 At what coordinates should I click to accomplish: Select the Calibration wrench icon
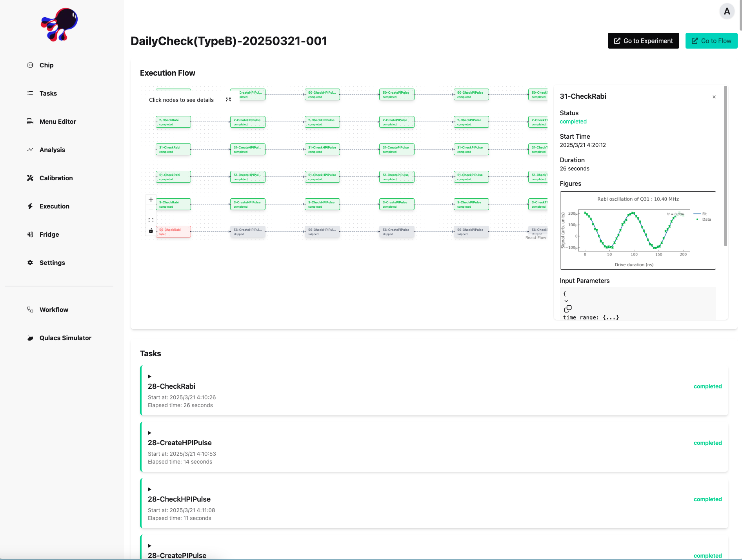click(30, 178)
